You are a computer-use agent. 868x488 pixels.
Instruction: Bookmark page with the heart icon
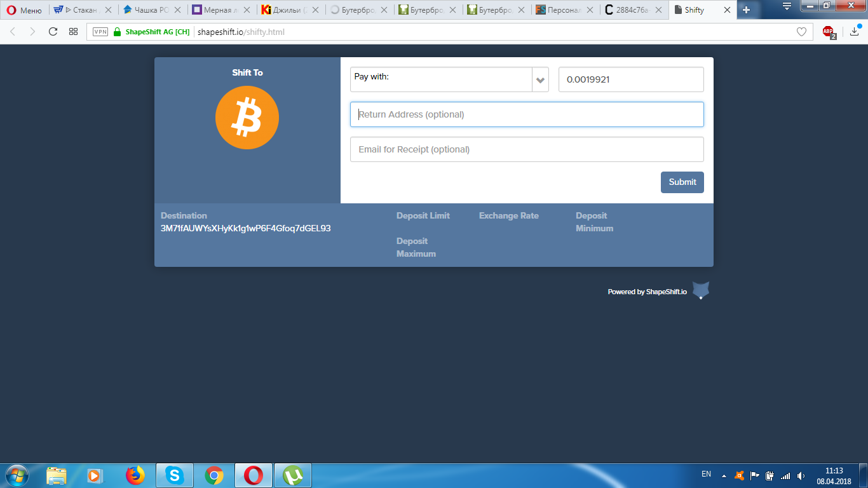(x=801, y=32)
